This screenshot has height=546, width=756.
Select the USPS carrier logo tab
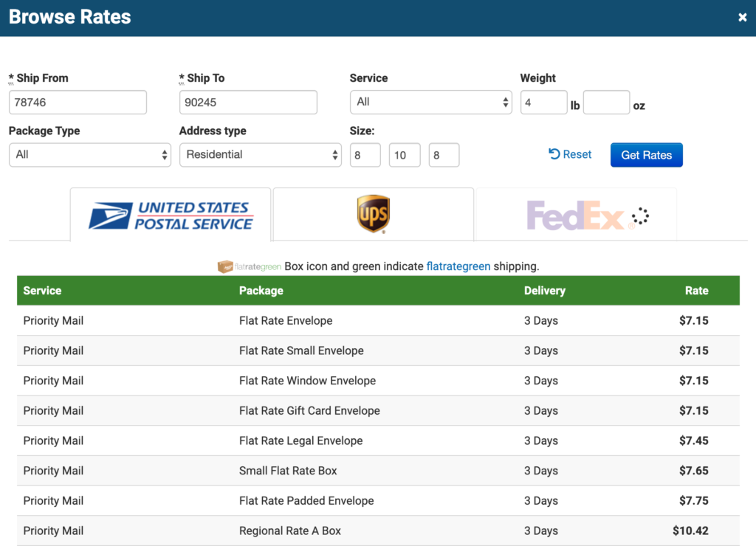click(x=171, y=215)
